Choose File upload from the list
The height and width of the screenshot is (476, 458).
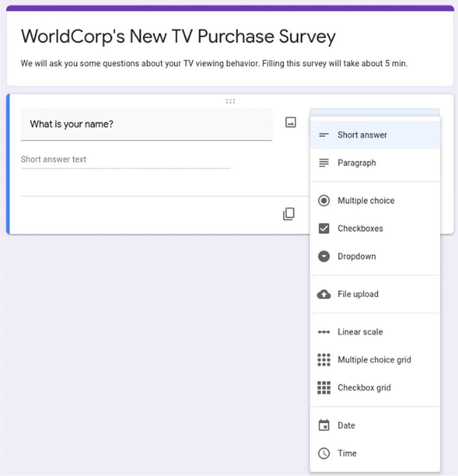pyautogui.click(x=357, y=294)
